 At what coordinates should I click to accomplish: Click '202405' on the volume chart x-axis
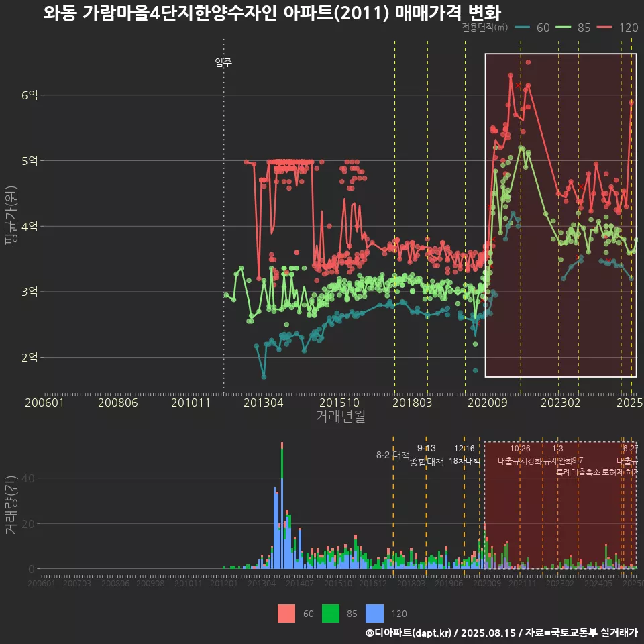(x=598, y=583)
